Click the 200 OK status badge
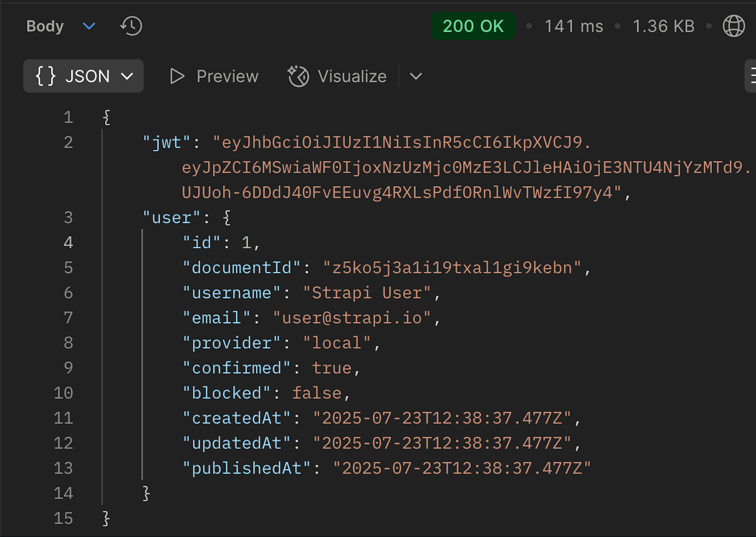The width and height of the screenshot is (756, 537). 473,26
